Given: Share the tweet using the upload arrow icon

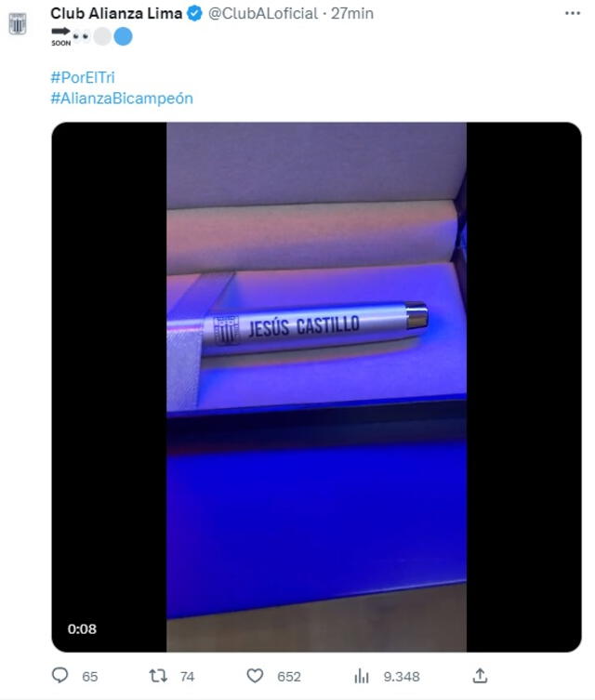Looking at the screenshot, I should (480, 676).
